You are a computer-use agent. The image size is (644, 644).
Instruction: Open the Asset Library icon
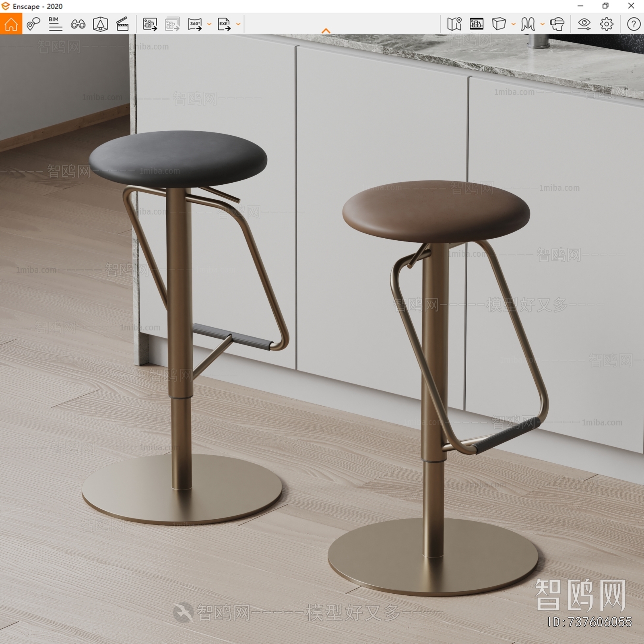coord(477,24)
